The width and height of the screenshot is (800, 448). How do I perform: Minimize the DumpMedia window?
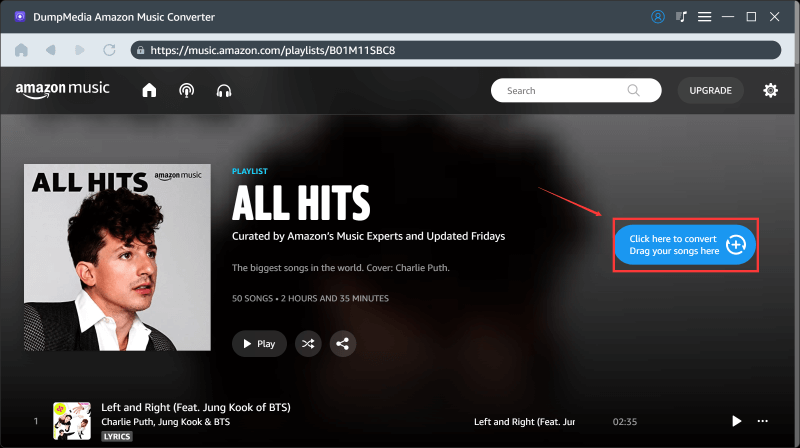(728, 17)
